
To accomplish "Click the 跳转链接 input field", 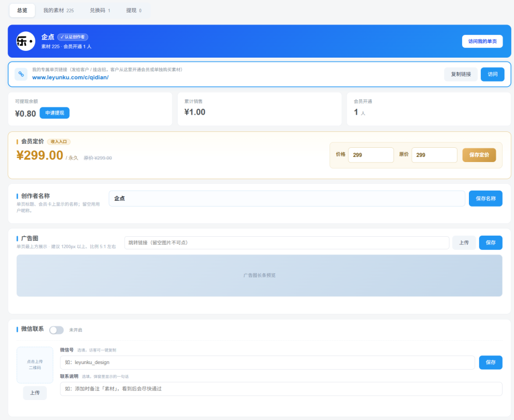I will (287, 243).
